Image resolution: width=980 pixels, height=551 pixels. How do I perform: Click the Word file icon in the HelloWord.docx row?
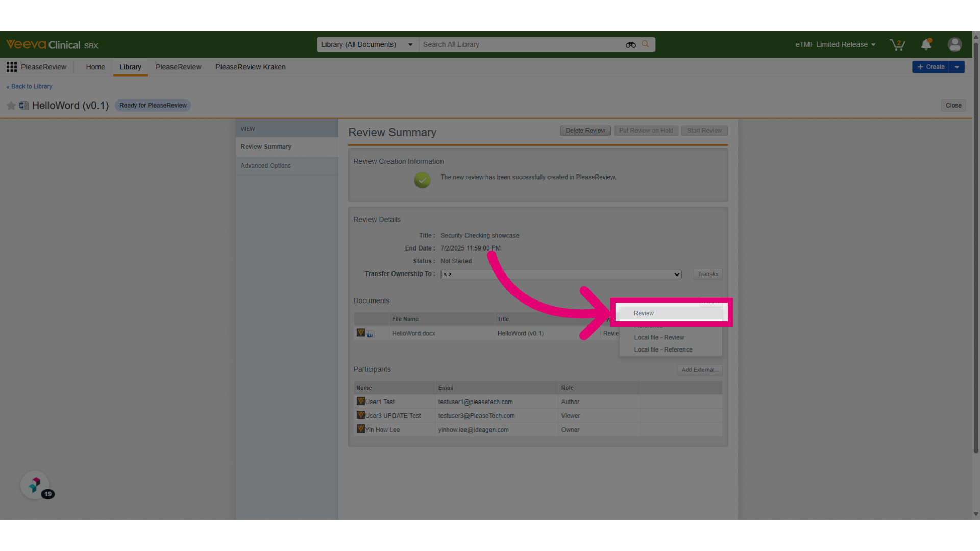pos(371,334)
